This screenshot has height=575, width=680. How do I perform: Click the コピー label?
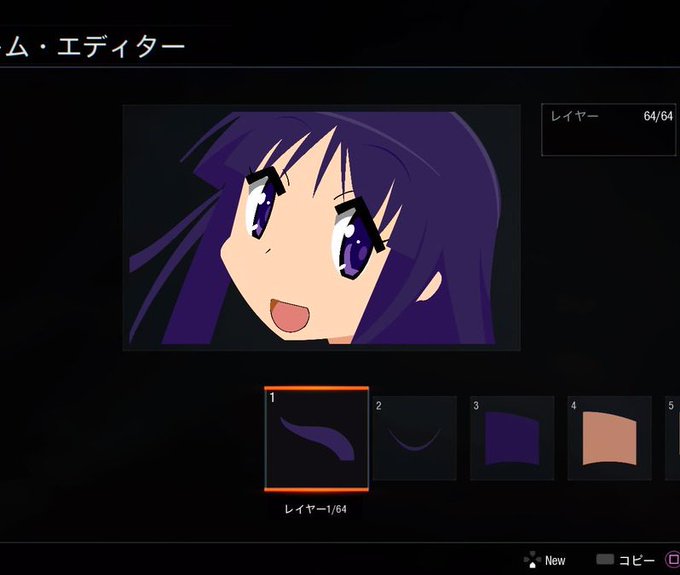pyautogui.click(x=637, y=561)
